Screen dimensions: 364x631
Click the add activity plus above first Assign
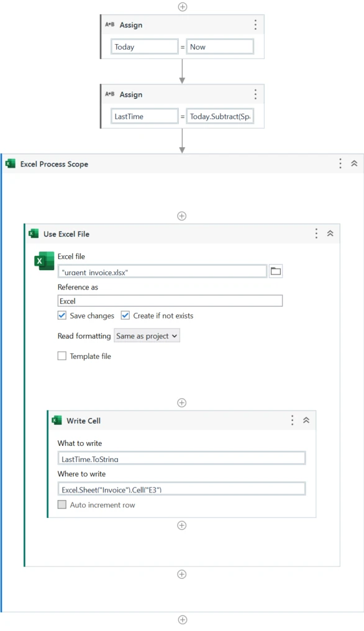[x=183, y=6]
